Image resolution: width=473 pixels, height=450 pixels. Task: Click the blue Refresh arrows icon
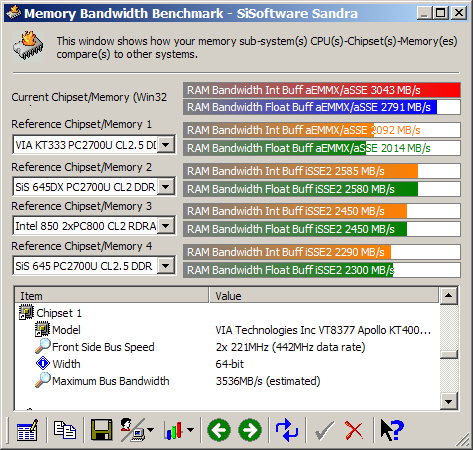[x=287, y=430]
